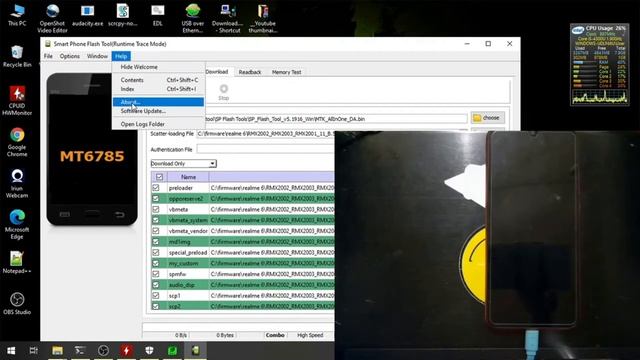The height and width of the screenshot is (360, 640).
Task: Switch to the Memory Test tab
Action: click(287, 72)
